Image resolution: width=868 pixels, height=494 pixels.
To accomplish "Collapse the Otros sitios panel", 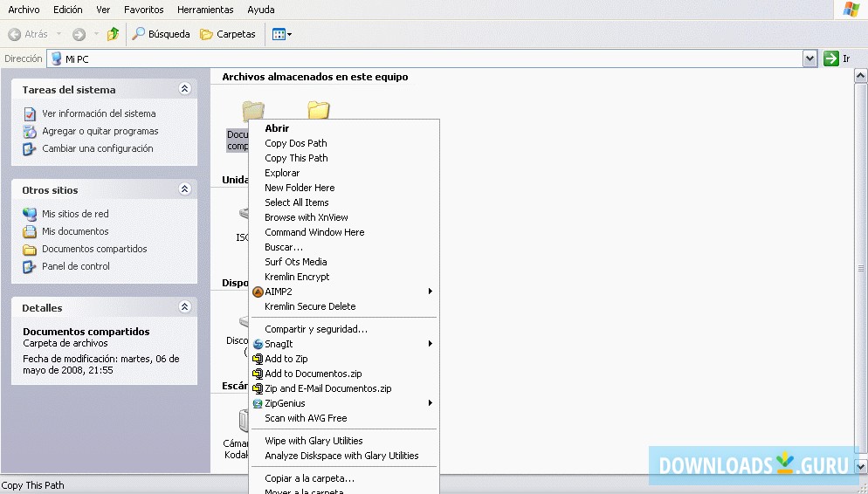I will coord(185,189).
